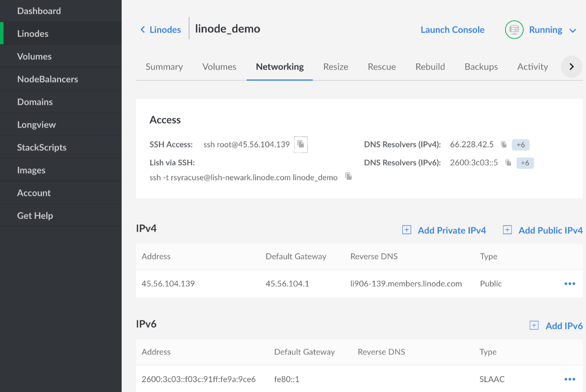The height and width of the screenshot is (392, 586).
Task: Copy the IPv6 DNS resolver address
Action: coord(508,163)
